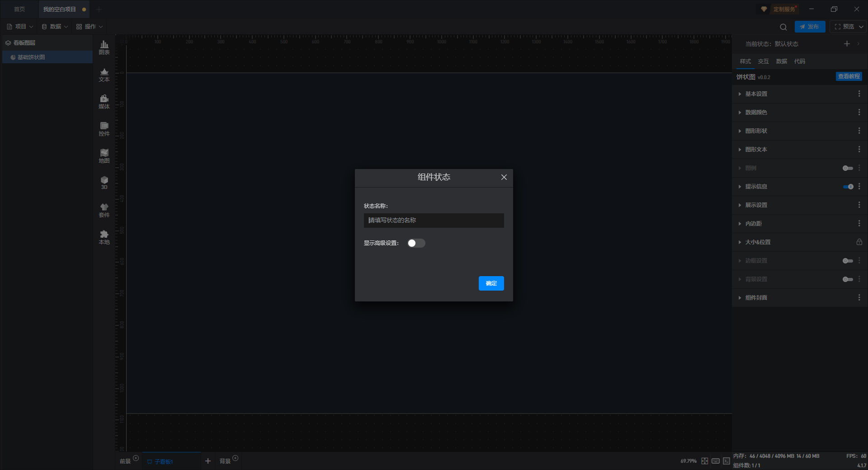The image size is (868, 470).
Task: Click the 定制服务 custom service diamond icon
Action: pos(764,9)
